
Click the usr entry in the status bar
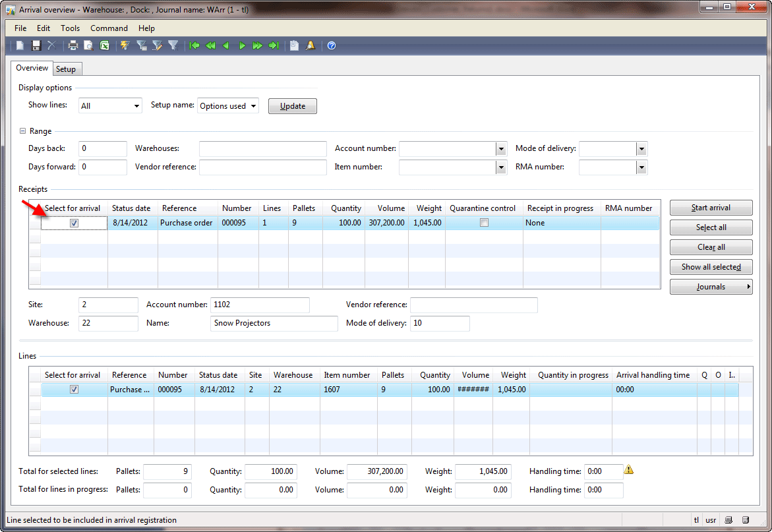(x=711, y=520)
